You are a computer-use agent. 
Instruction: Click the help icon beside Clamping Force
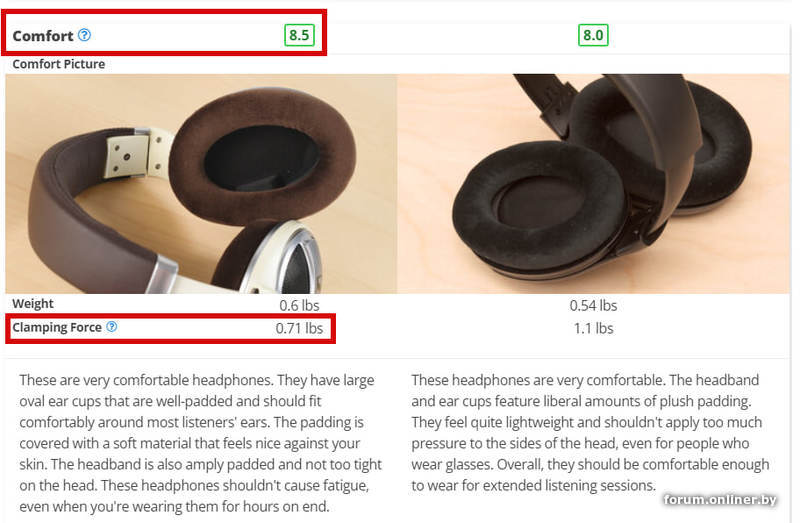pyautogui.click(x=111, y=327)
